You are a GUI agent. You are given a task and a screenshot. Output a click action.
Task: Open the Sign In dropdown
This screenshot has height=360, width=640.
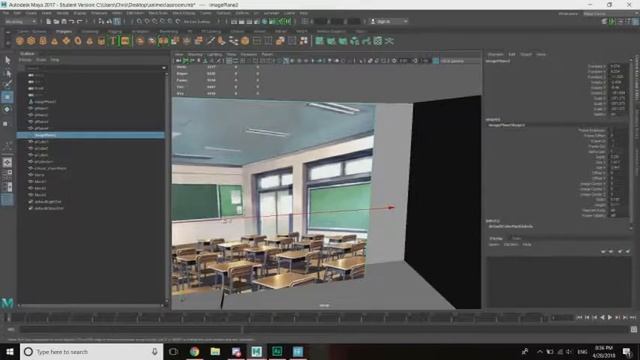388,21
